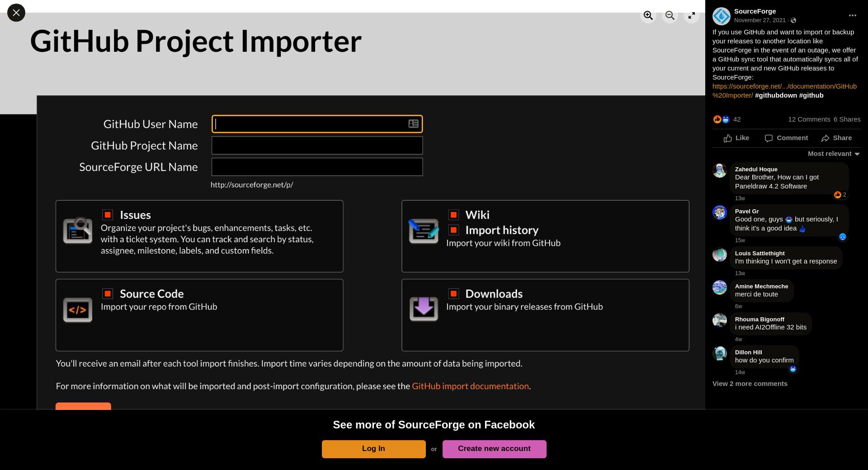Click Dillon Hill's avatar
The width and height of the screenshot is (868, 470).
(720, 353)
